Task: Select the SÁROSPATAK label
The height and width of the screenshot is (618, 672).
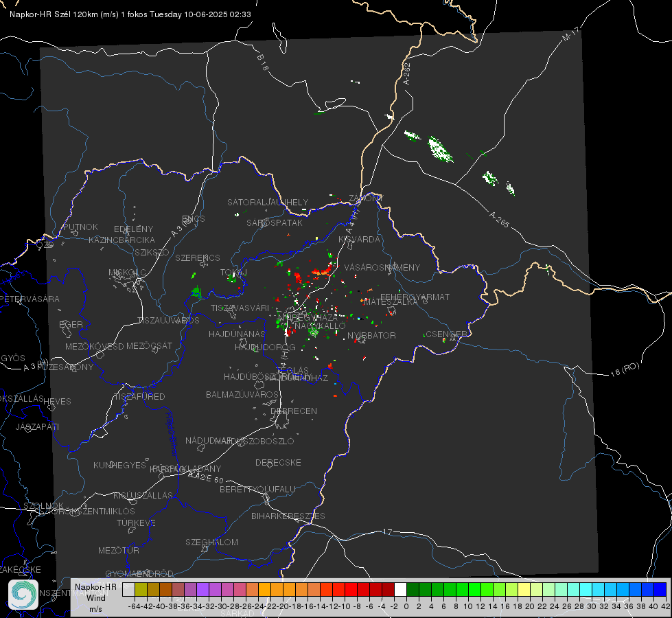Action: tap(275, 222)
